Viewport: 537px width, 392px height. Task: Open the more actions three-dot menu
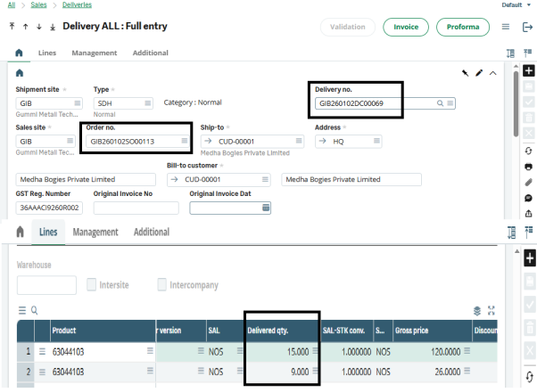pos(505,27)
